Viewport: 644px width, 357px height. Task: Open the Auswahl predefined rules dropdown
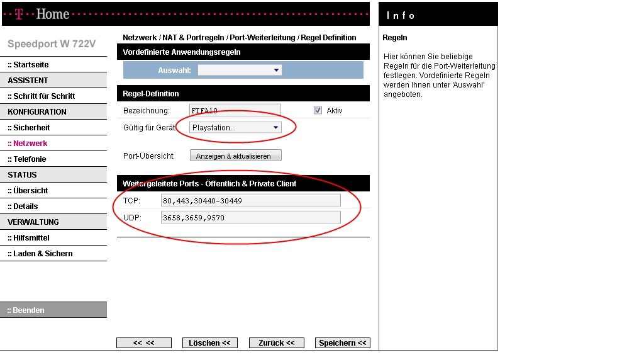pyautogui.click(x=240, y=70)
